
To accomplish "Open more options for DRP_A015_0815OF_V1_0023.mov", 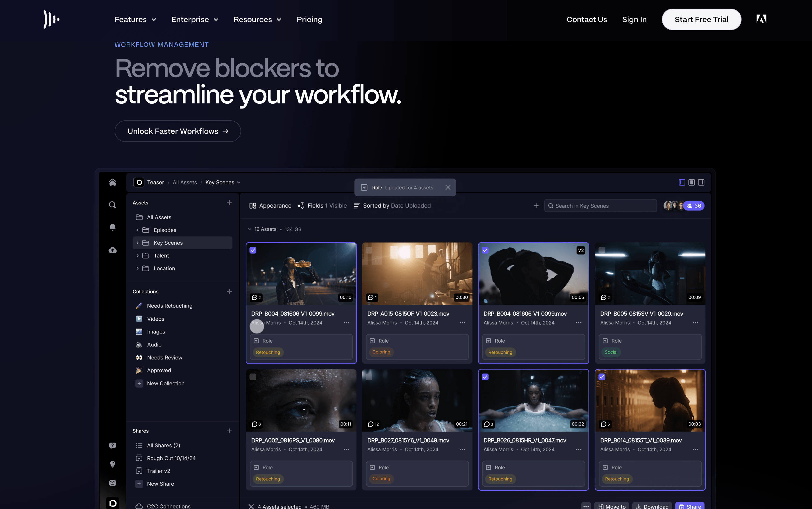I will coord(462,323).
